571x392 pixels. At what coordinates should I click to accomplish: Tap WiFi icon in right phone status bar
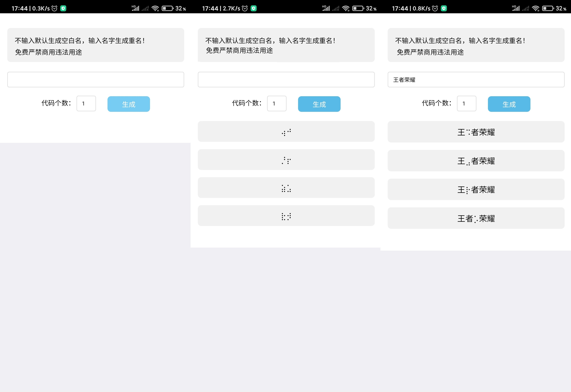point(536,8)
